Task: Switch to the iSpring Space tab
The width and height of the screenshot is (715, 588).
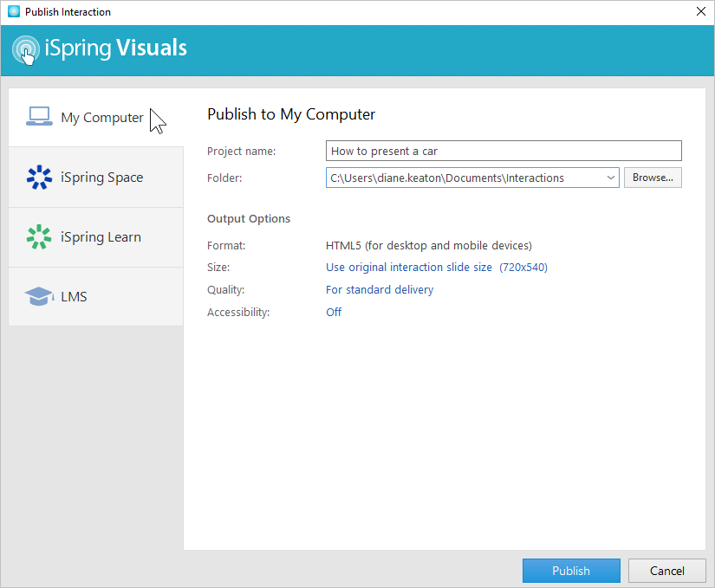Action: coord(95,178)
